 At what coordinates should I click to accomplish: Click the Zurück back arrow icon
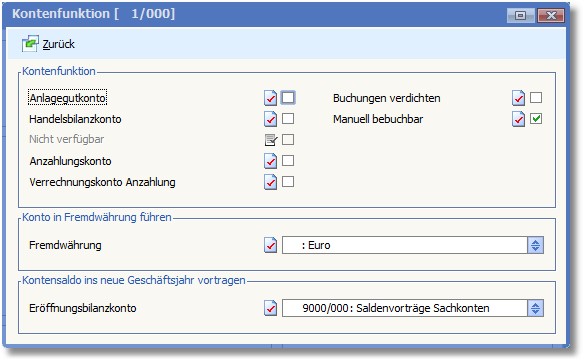coord(30,44)
